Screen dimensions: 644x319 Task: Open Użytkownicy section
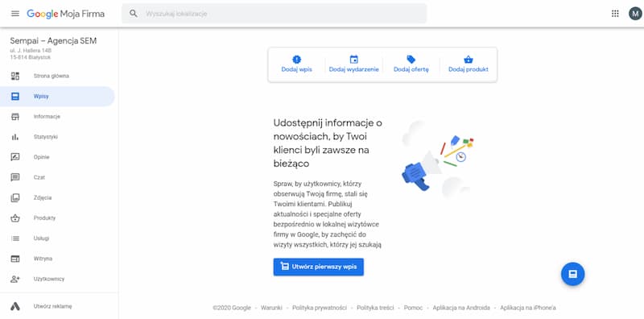click(x=49, y=279)
